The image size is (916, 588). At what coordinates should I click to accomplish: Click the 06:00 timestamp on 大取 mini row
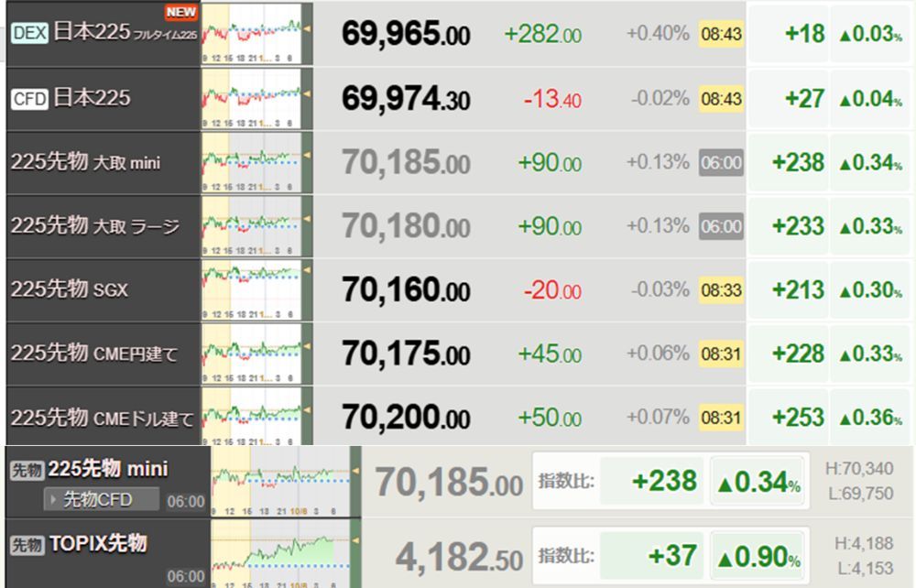tap(721, 162)
